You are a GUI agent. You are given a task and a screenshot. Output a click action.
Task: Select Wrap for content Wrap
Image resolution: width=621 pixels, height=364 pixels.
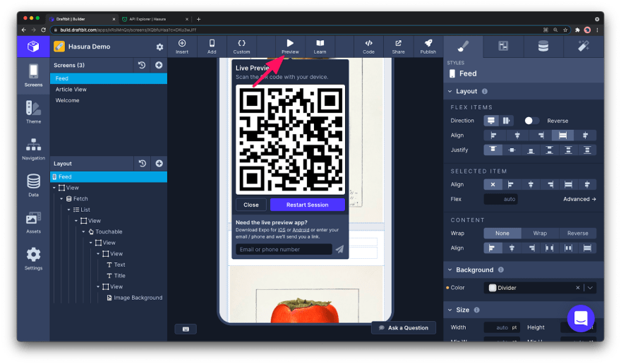coord(540,233)
